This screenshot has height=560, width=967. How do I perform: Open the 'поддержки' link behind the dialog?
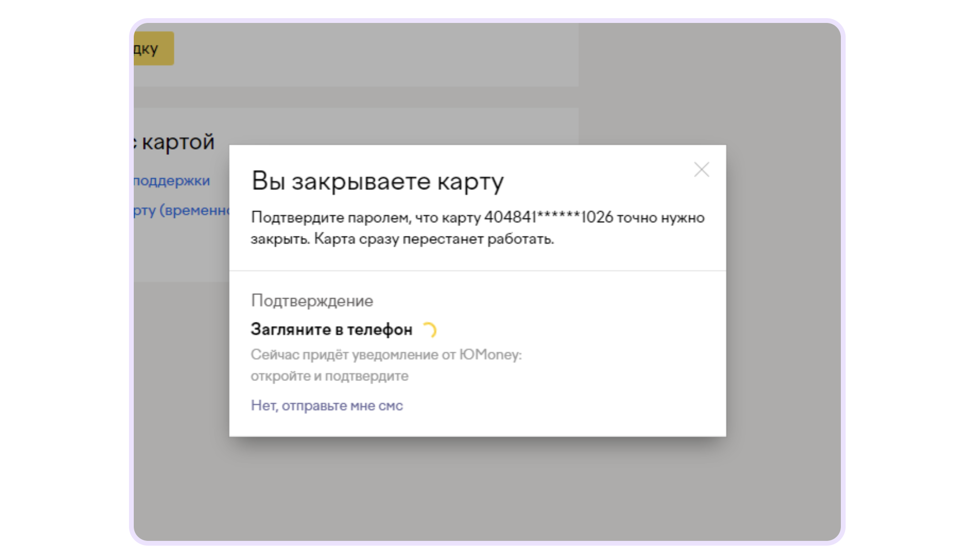[172, 181]
